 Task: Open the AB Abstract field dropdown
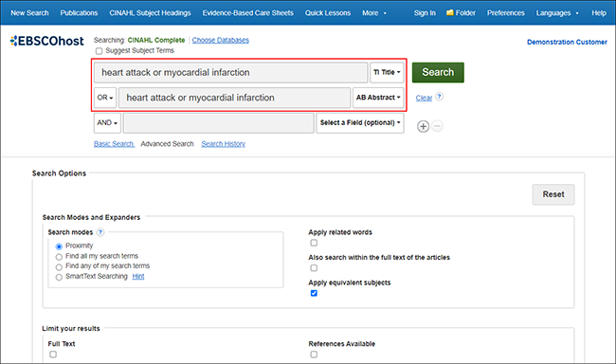point(378,98)
